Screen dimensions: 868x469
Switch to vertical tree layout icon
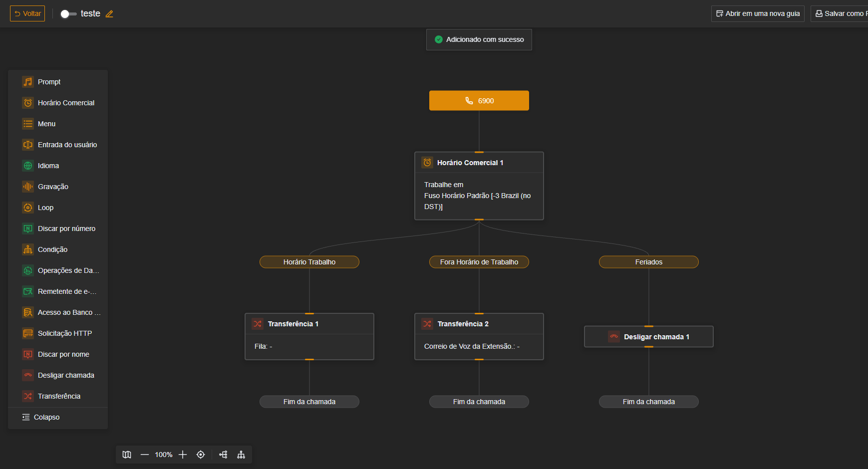pyautogui.click(x=241, y=455)
